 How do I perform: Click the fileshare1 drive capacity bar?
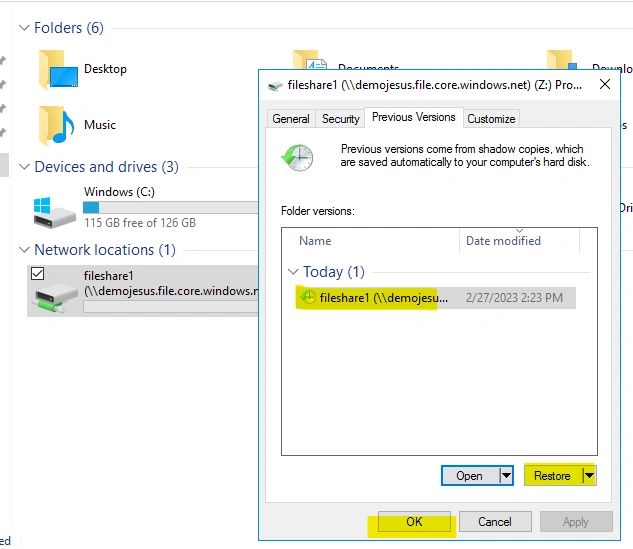click(170, 307)
